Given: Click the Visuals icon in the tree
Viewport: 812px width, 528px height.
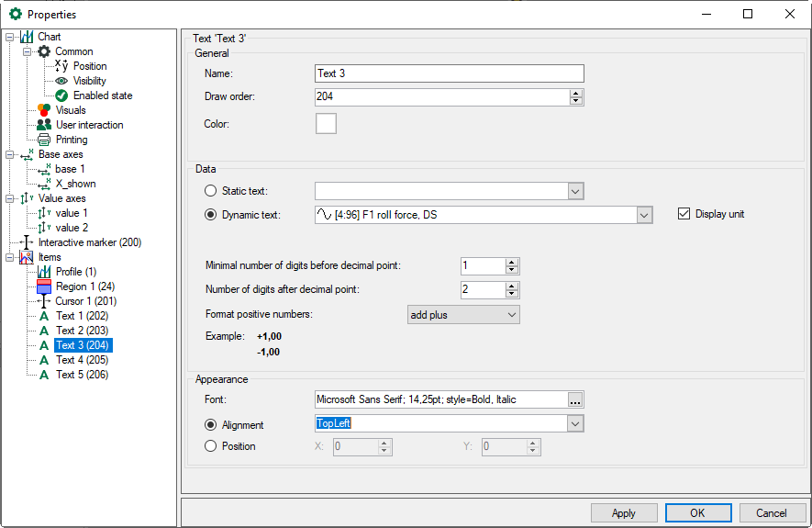Looking at the screenshot, I should [x=44, y=110].
